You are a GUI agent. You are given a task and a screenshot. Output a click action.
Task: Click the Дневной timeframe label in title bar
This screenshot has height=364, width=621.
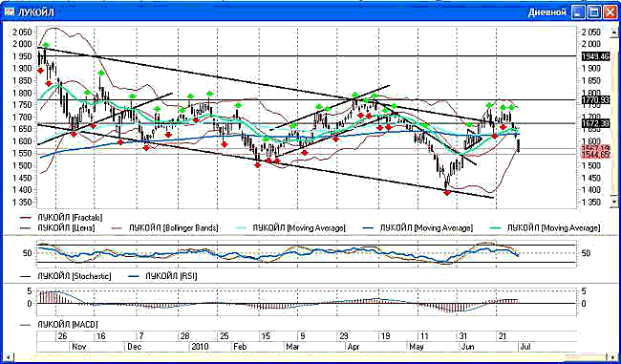[x=546, y=12]
